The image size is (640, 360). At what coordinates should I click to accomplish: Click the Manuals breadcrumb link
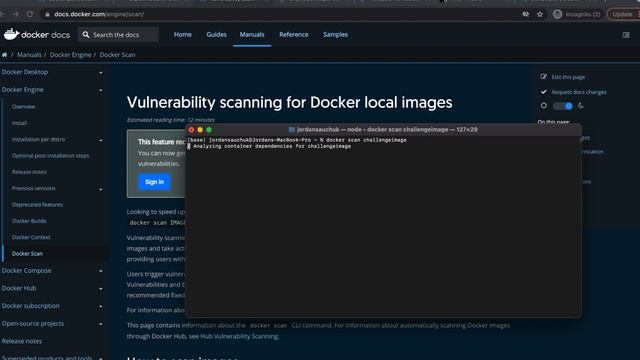29,55
